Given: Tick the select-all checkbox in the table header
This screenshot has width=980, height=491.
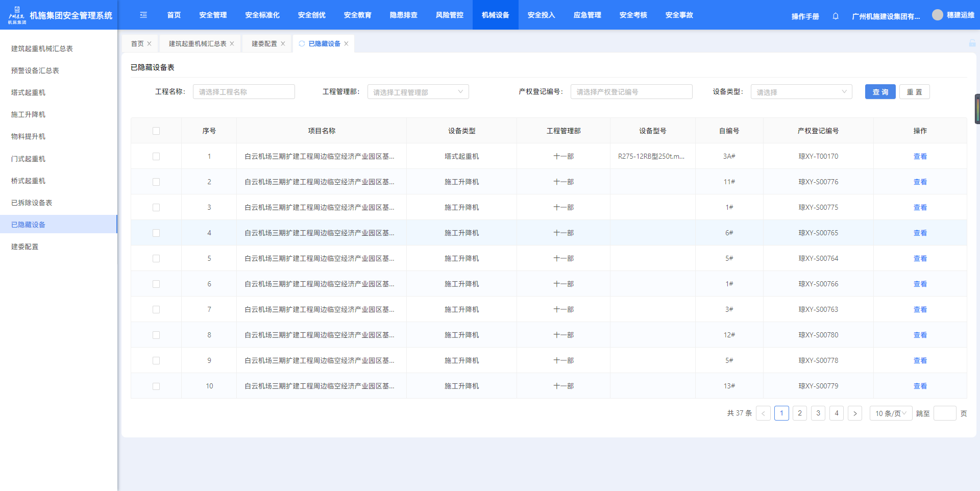Looking at the screenshot, I should coord(156,131).
